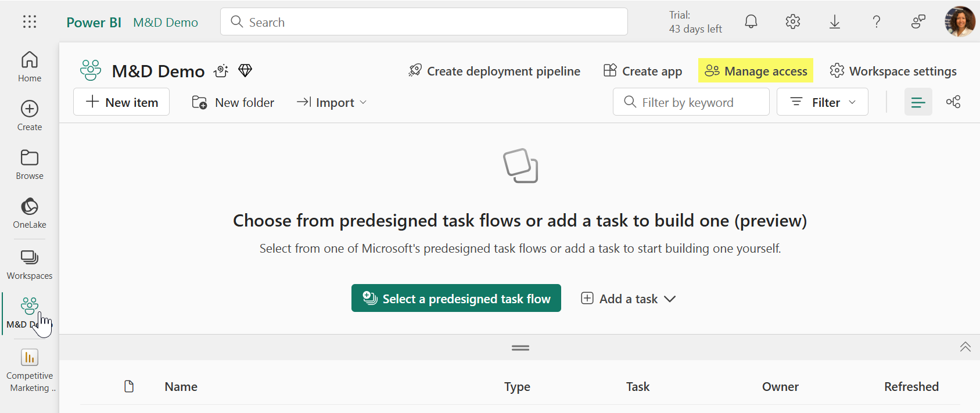Select M&D Demo workspace in sidebar

click(30, 313)
